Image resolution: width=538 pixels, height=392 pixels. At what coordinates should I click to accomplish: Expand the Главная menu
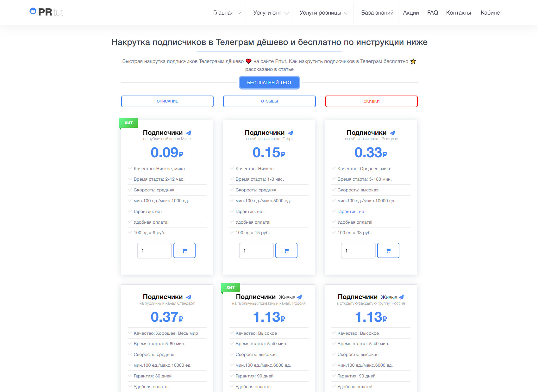tap(227, 13)
